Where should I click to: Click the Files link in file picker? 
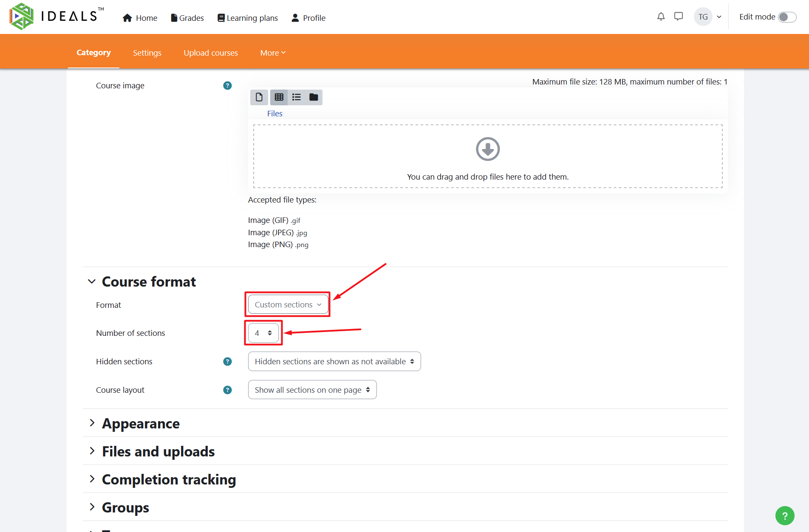[x=274, y=114]
